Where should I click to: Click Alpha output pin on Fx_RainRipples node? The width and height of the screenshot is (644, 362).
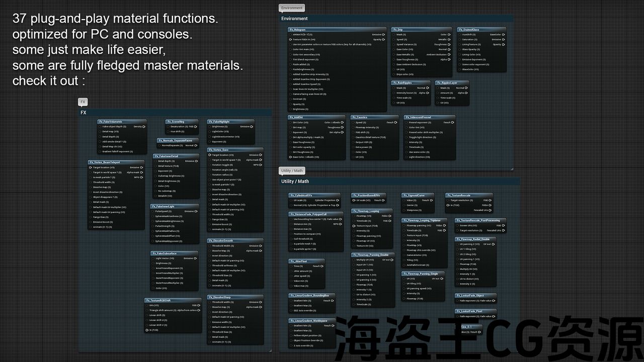[428, 93]
